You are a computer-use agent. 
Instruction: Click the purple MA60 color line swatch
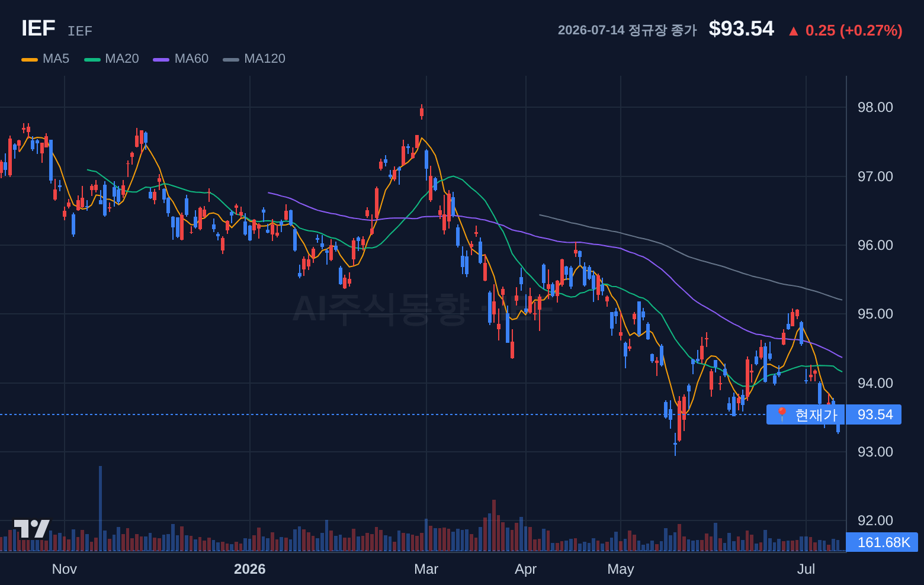[x=161, y=59]
